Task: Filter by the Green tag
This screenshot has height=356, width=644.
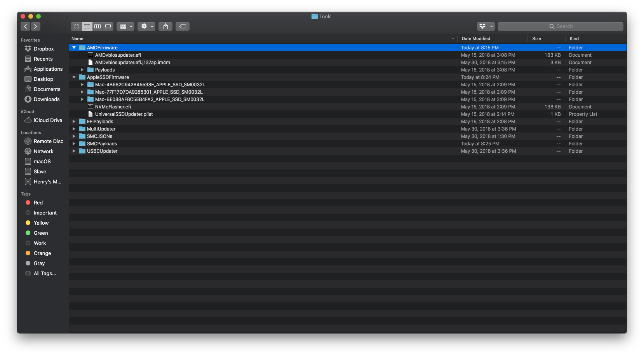Action: 41,233
